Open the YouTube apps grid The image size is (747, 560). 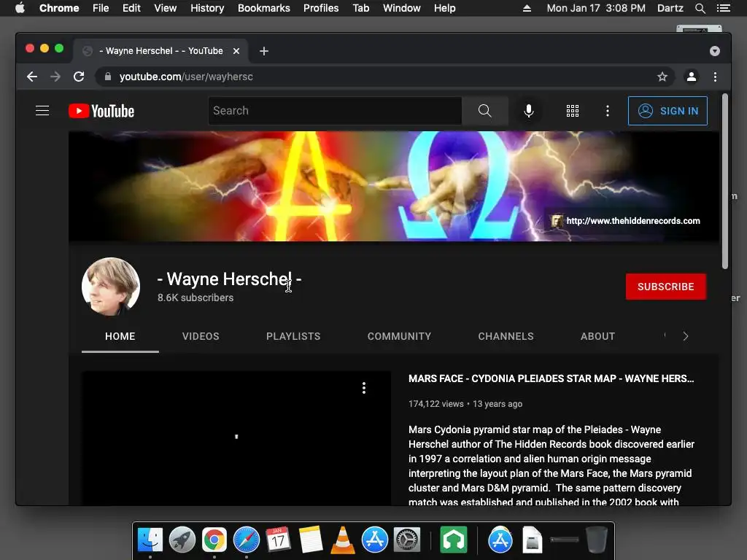(x=572, y=111)
